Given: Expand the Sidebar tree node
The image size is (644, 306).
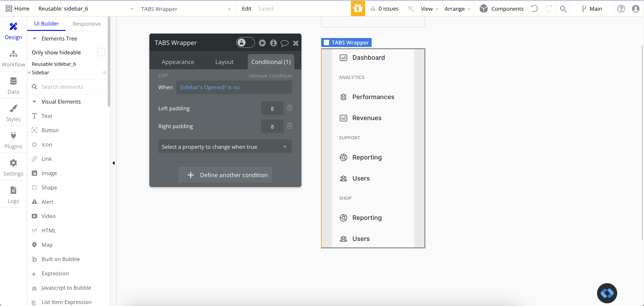Looking at the screenshot, I should [29, 73].
